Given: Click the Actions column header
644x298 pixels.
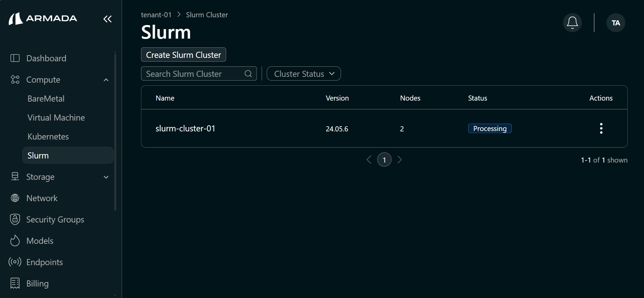Looking at the screenshot, I should click(x=601, y=98).
